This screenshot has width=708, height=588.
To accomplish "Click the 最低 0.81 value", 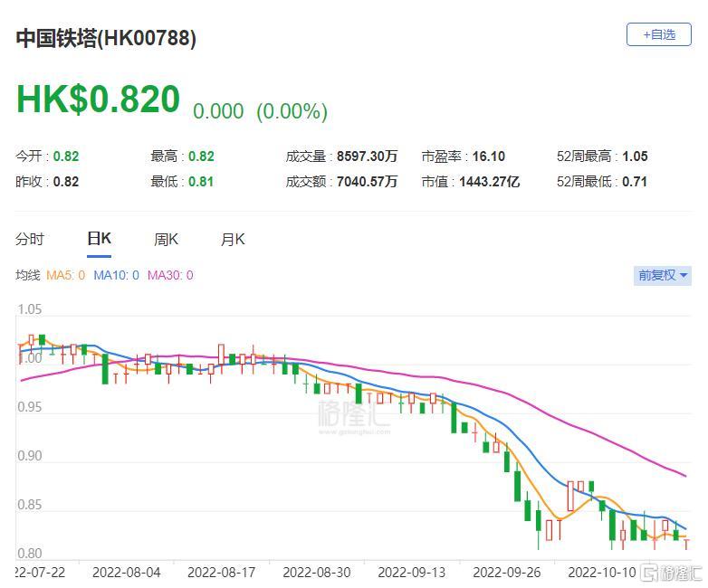I will coord(201,182).
